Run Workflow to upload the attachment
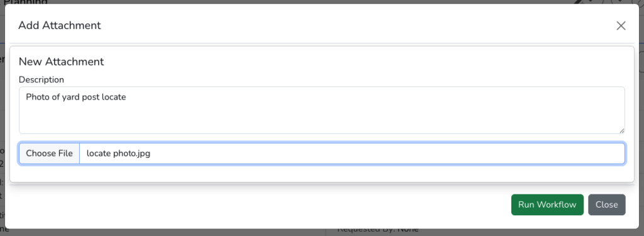Image resolution: width=644 pixels, height=236 pixels. click(547, 205)
